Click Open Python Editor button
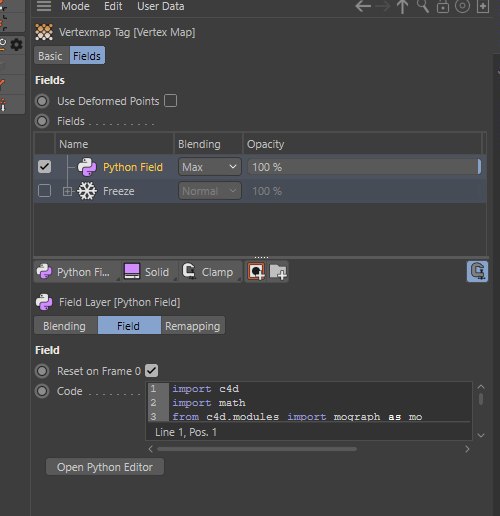The height and width of the screenshot is (516, 500). click(105, 467)
